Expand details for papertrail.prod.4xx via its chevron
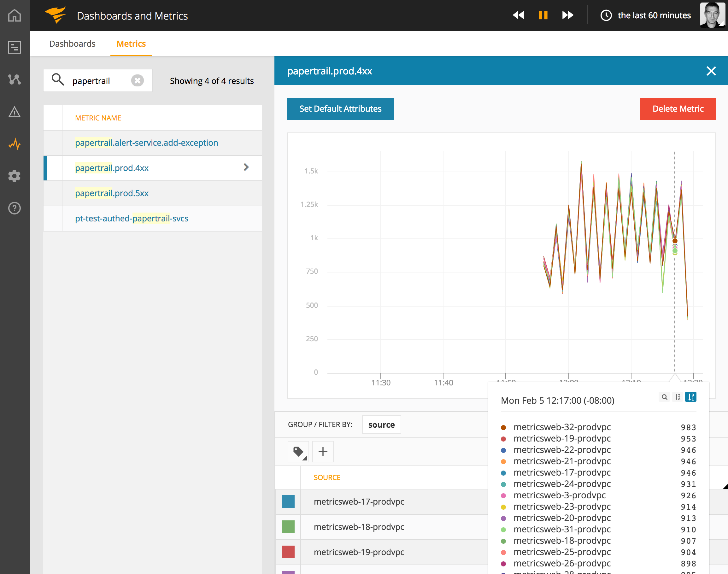This screenshot has height=574, width=728. click(246, 167)
